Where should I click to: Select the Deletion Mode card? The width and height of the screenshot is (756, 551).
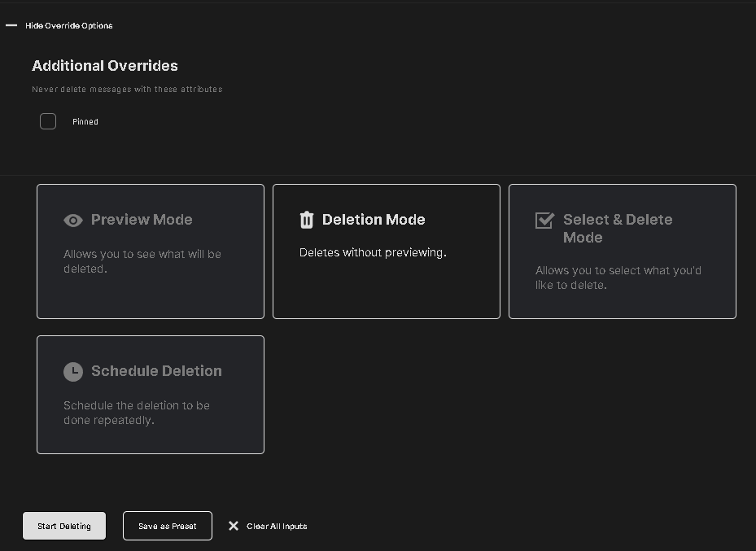(x=387, y=251)
